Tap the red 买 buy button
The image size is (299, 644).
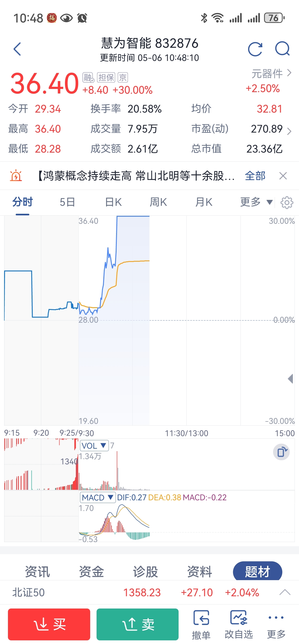pyautogui.click(x=49, y=624)
